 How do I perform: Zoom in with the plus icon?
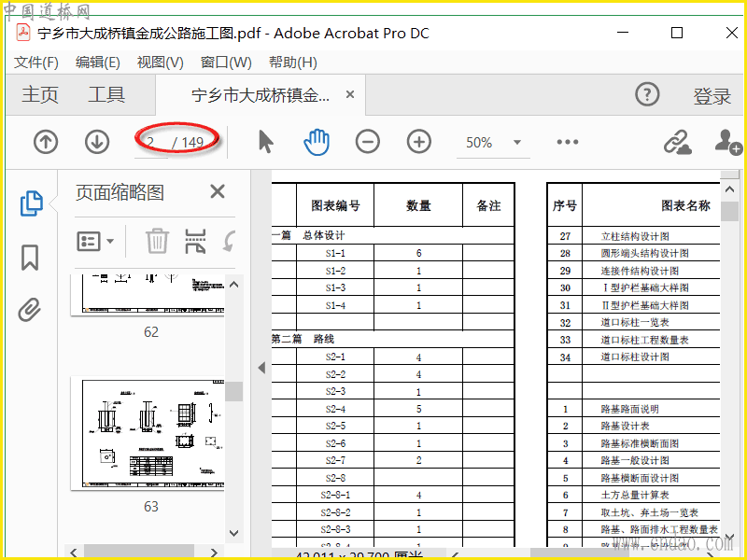419,142
